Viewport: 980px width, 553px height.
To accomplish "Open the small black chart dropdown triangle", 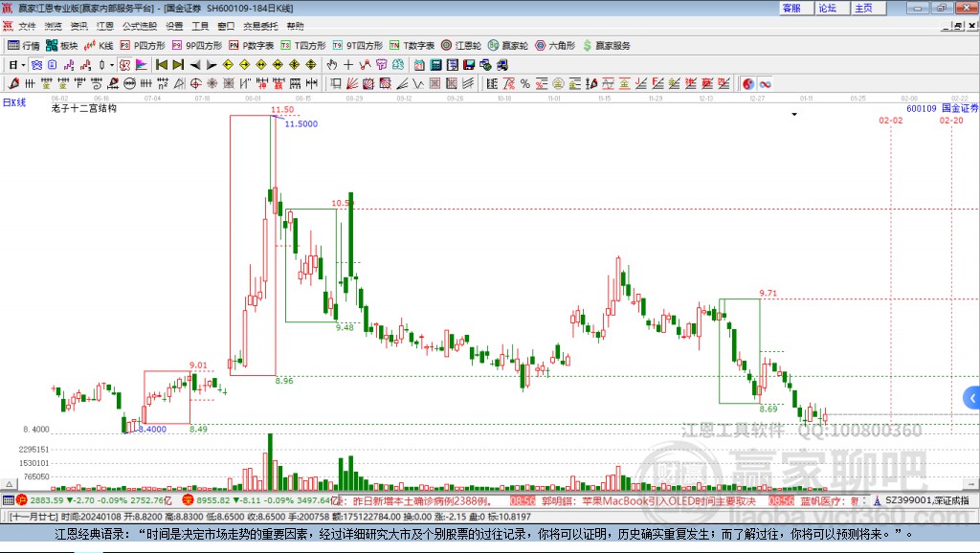I will [x=794, y=115].
